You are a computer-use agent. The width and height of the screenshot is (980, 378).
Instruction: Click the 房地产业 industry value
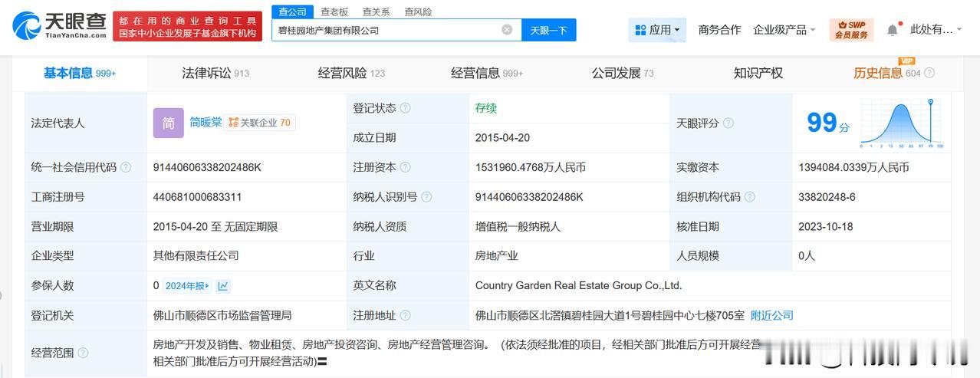(x=497, y=256)
